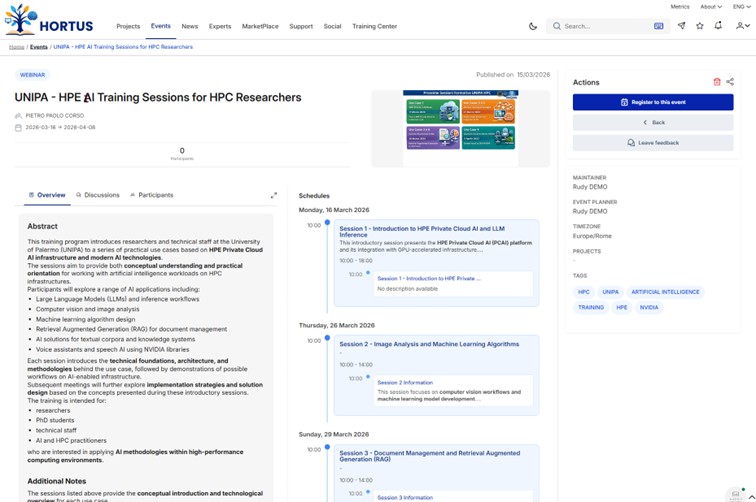Image resolution: width=756 pixels, height=502 pixels.
Task: Click the UNIPA tag
Action: (x=610, y=292)
